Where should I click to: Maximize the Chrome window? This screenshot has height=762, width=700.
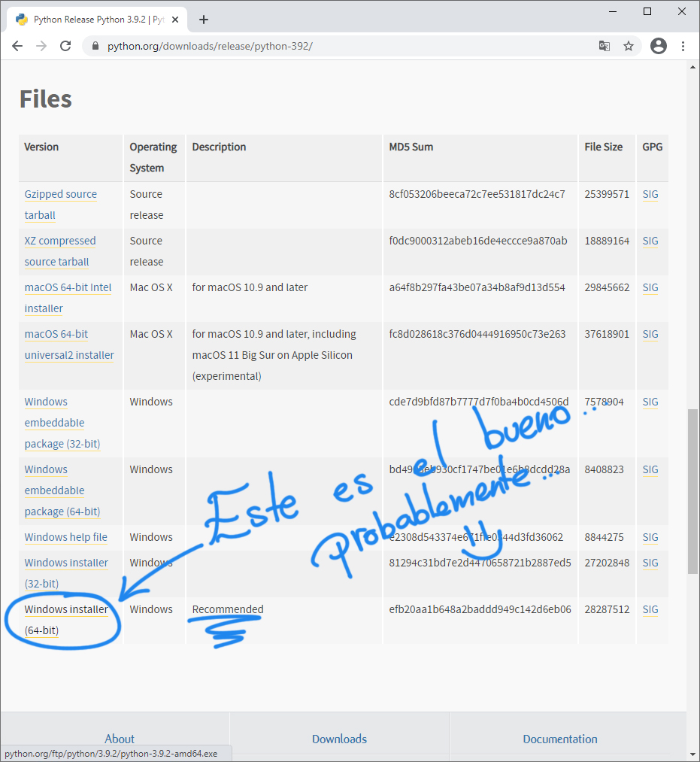pyautogui.click(x=647, y=11)
